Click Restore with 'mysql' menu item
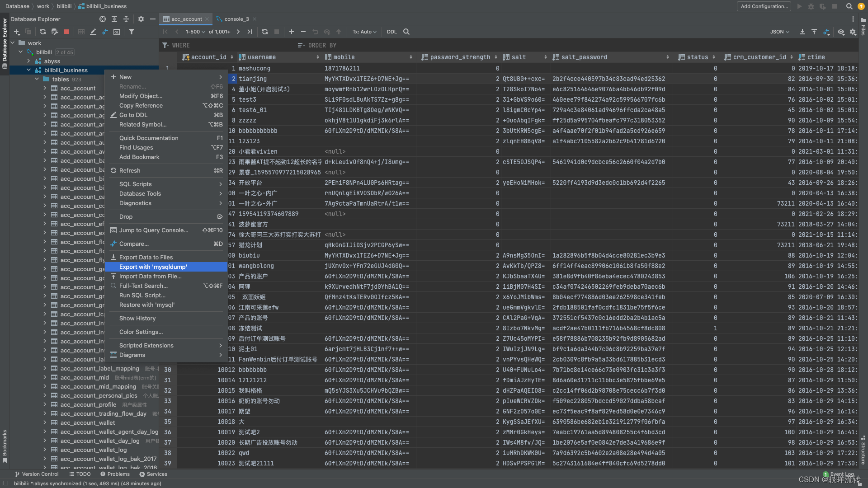 (x=166, y=305)
